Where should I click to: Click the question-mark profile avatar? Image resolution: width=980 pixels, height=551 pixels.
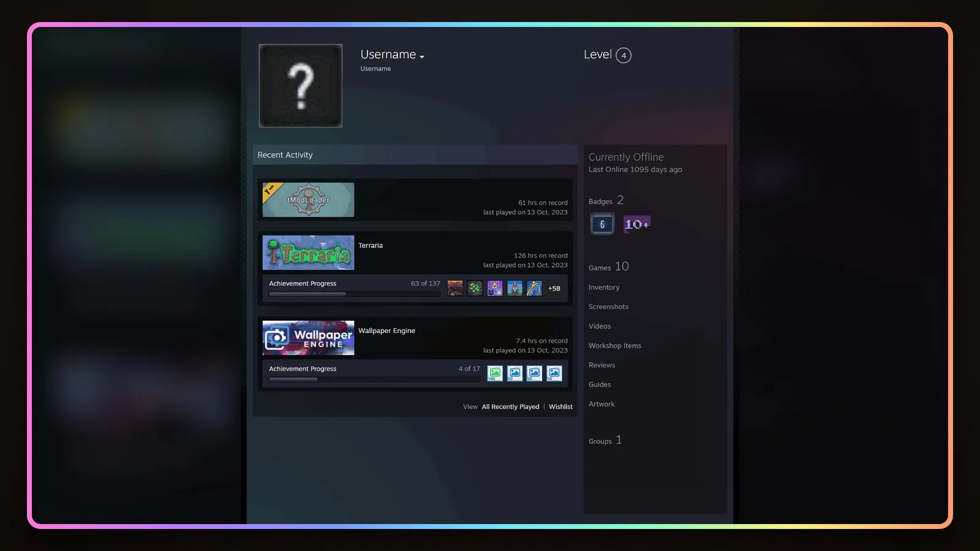[300, 86]
